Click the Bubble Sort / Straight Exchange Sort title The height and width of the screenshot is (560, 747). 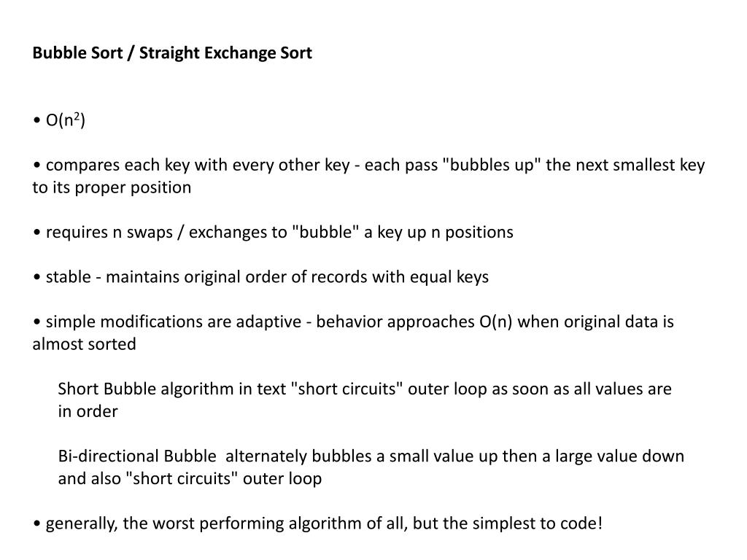[x=172, y=52]
